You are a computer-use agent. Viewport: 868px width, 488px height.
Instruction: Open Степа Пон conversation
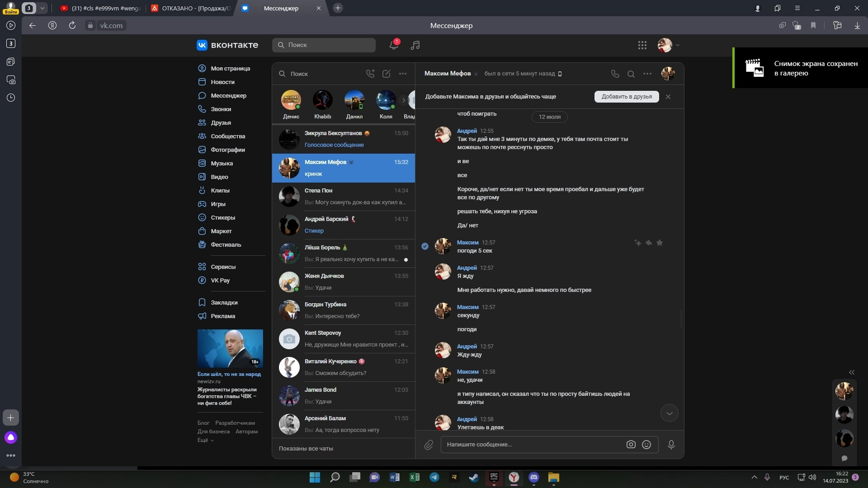click(344, 197)
